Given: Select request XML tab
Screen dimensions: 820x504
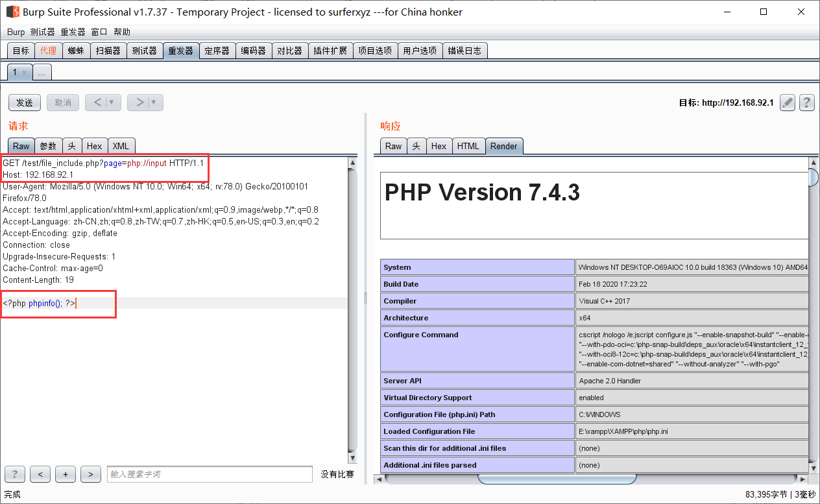Looking at the screenshot, I should pyautogui.click(x=121, y=146).
